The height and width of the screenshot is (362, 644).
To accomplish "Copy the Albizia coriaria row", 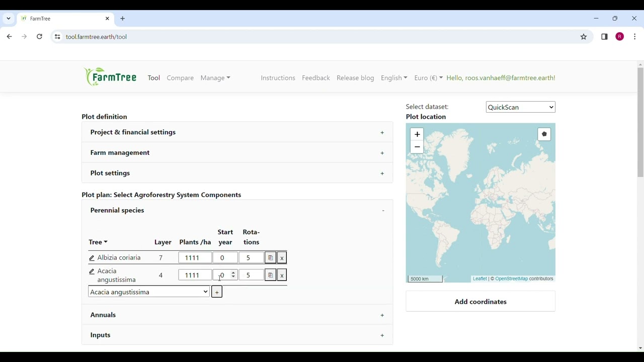I will 270,258.
